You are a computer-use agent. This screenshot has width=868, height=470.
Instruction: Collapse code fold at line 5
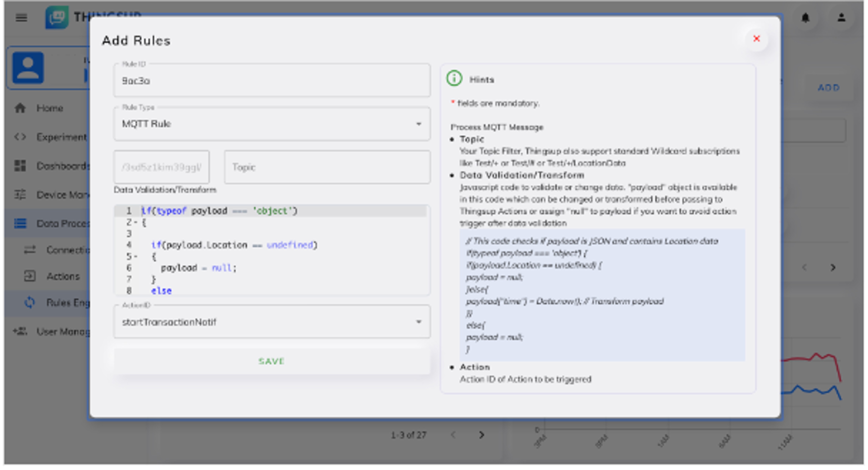[136, 257]
